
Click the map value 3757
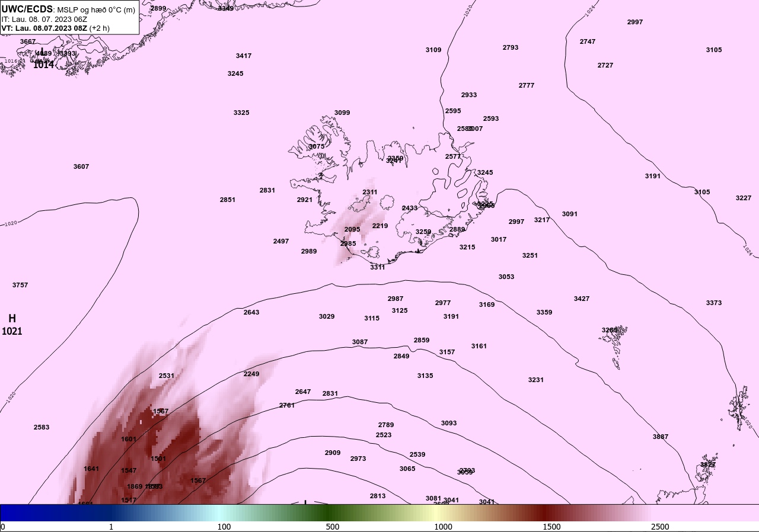(x=20, y=285)
